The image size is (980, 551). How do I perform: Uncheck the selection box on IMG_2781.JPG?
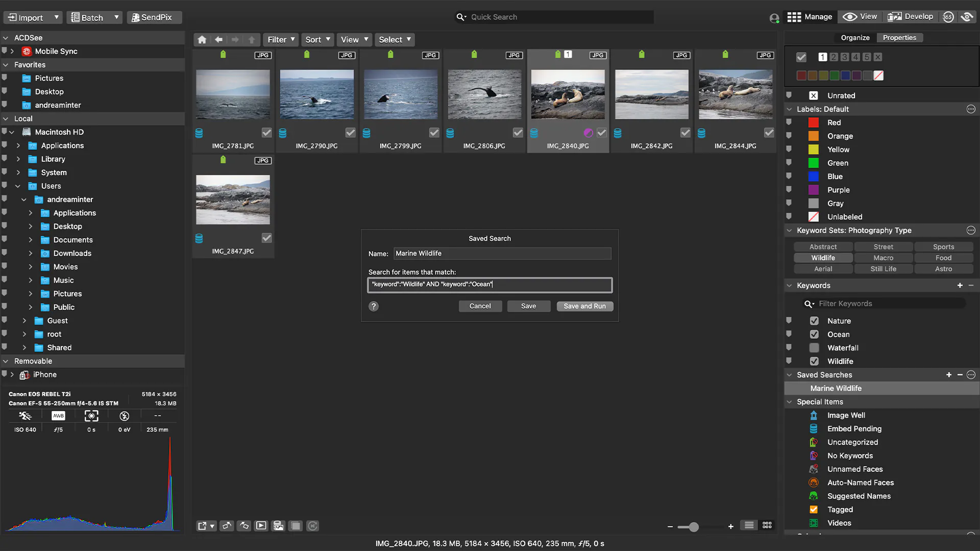[x=266, y=133]
